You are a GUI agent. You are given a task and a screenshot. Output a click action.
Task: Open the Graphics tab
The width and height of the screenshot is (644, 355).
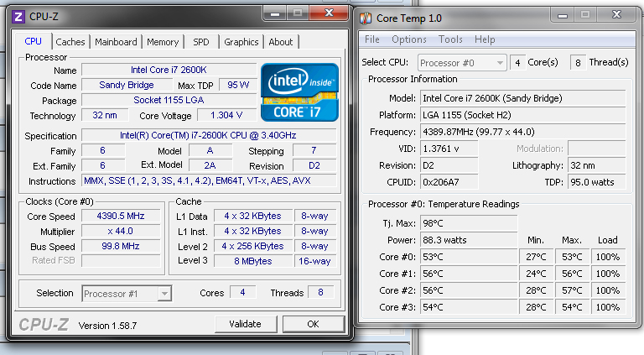click(x=241, y=42)
